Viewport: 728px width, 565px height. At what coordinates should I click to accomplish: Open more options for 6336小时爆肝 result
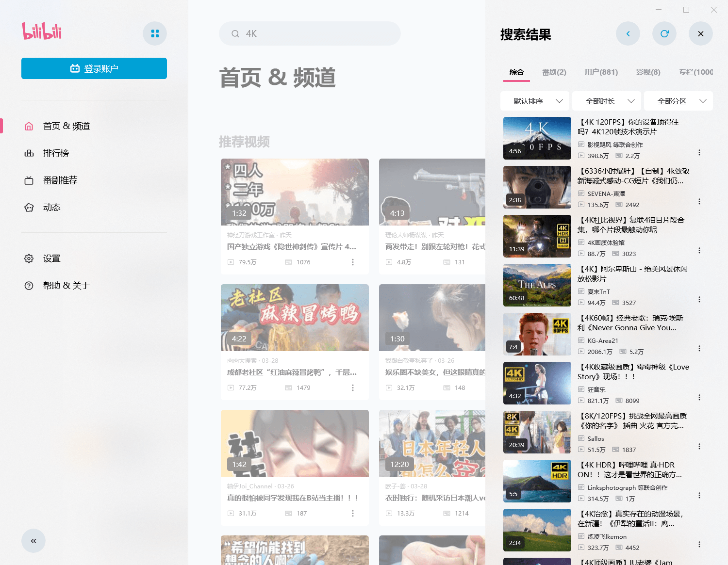tap(699, 201)
